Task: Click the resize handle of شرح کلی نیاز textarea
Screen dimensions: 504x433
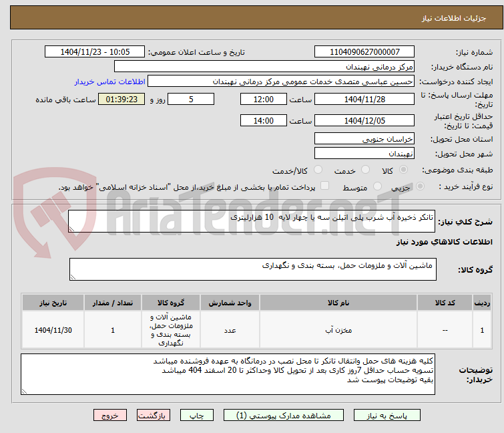Action: coord(71,229)
